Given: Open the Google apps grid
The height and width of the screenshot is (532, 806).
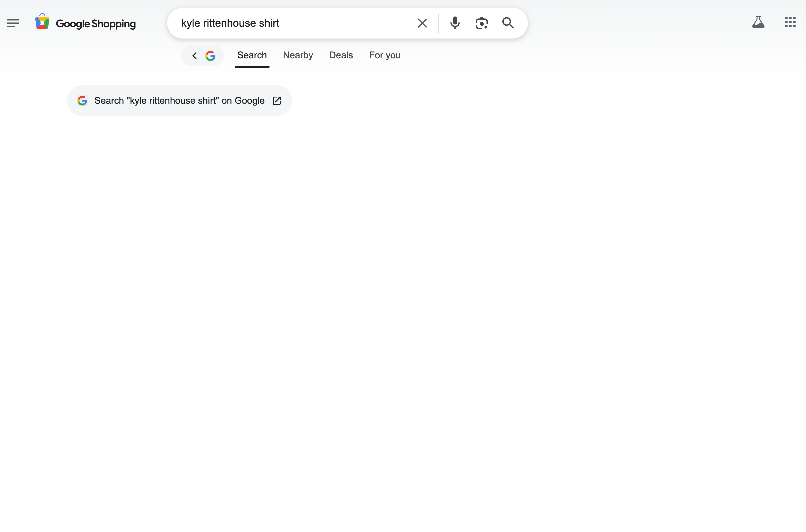Looking at the screenshot, I should 790,22.
